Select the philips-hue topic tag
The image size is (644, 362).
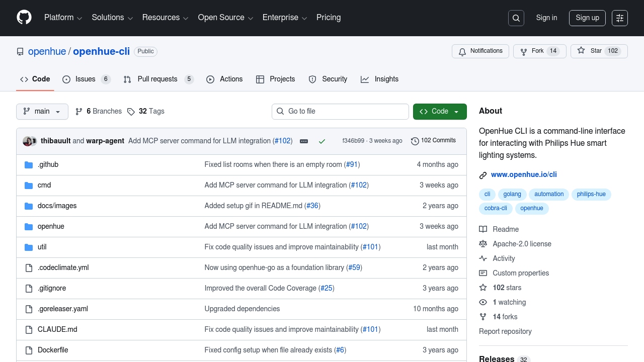click(x=591, y=195)
